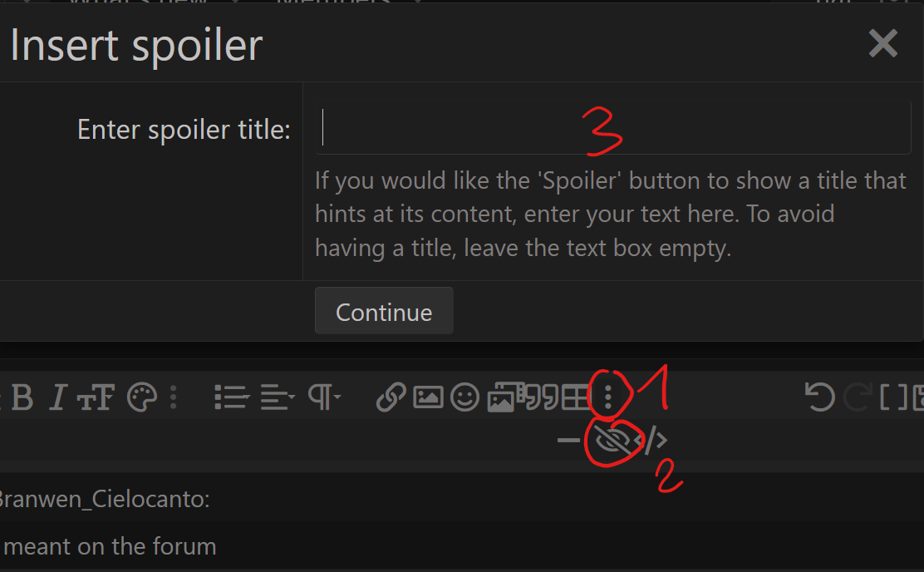Expand the paragraph format dropdown
924x572 pixels.
pyautogui.click(x=325, y=397)
